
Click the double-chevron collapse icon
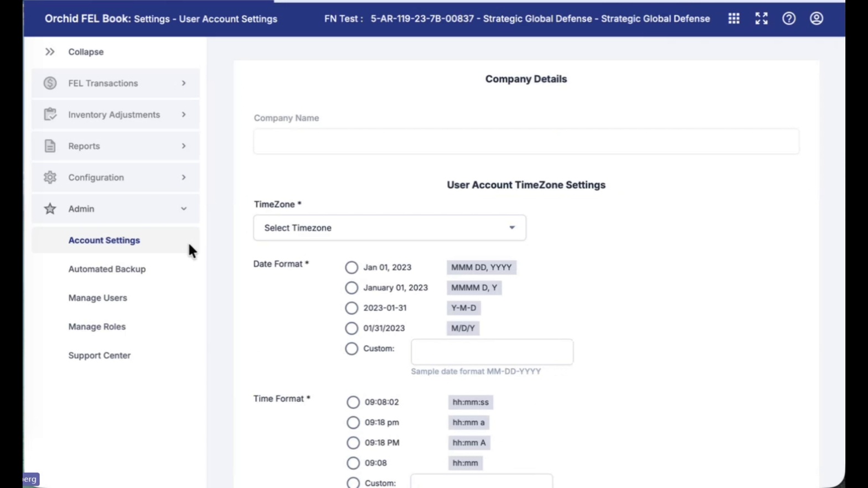(x=50, y=51)
